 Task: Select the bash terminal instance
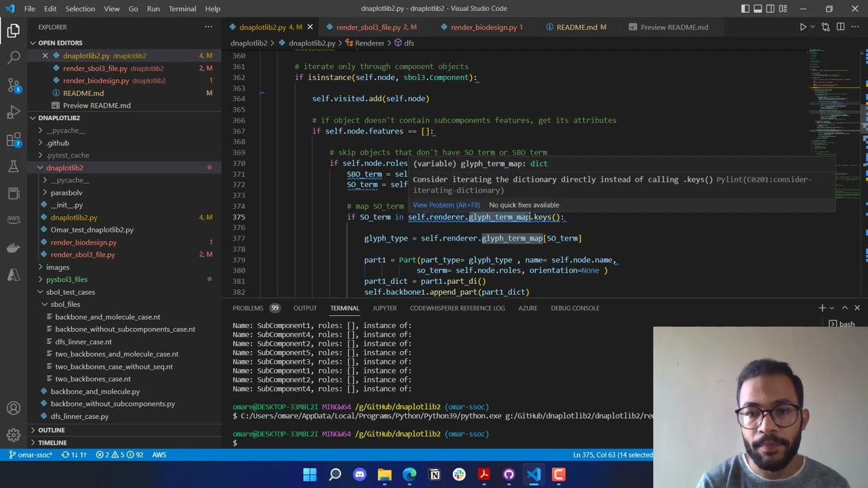842,325
